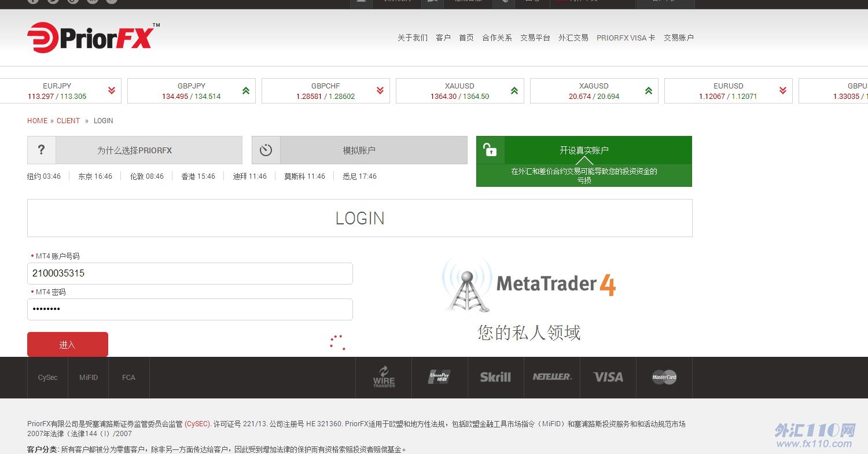
Task: Click the red (CySEC) link in the disclaimer
Action: click(x=197, y=424)
